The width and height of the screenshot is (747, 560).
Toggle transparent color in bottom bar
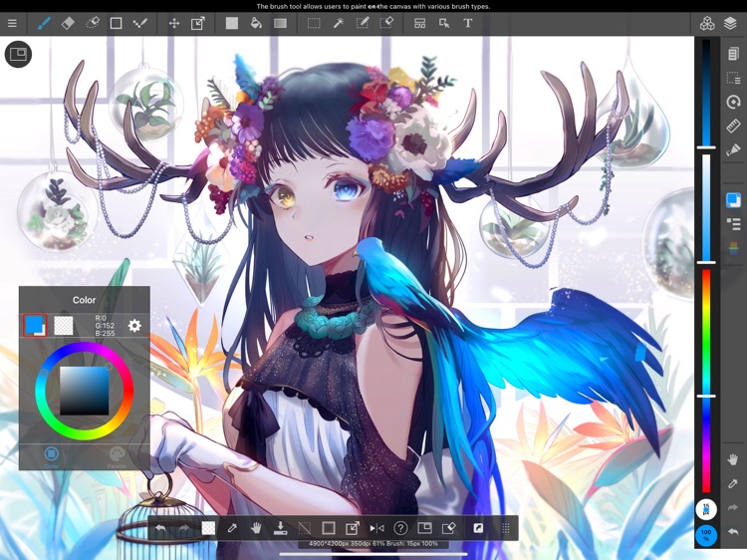click(208, 528)
